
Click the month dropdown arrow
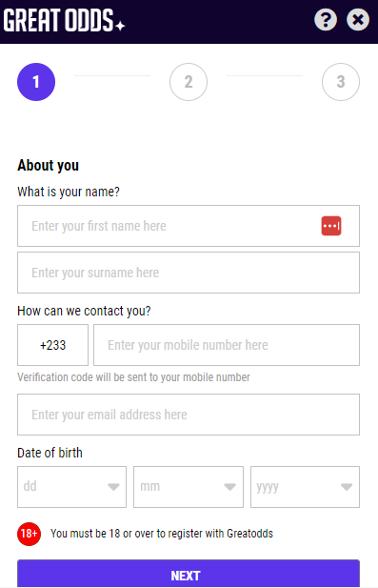(x=230, y=487)
